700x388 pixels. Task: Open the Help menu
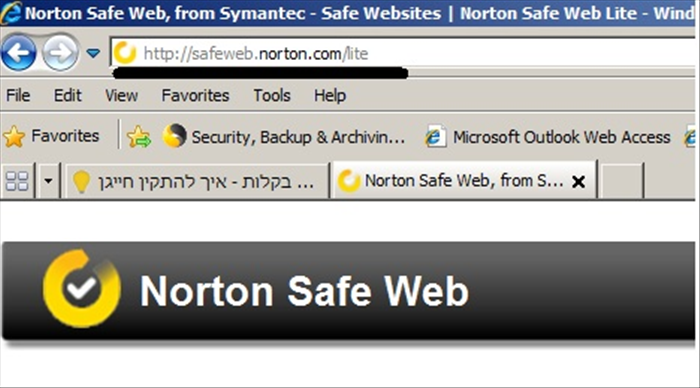[330, 95]
